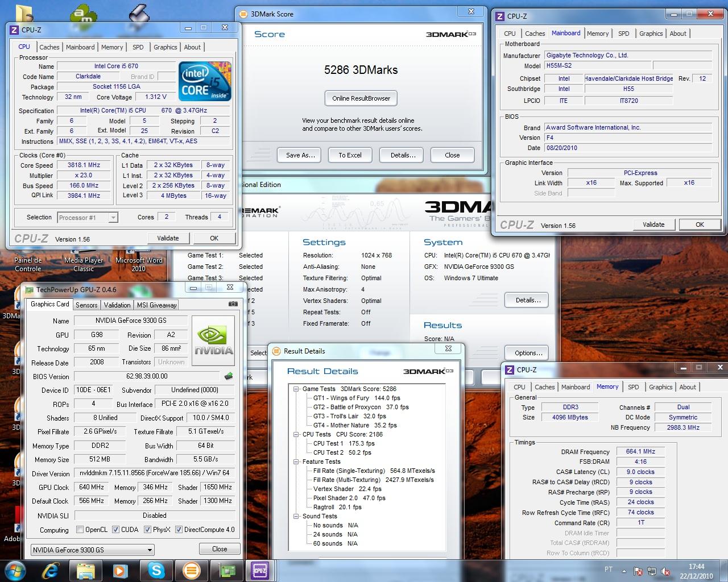Select the CPU Test 2 result row
Viewport: 728px width, 582px height.
[x=342, y=453]
